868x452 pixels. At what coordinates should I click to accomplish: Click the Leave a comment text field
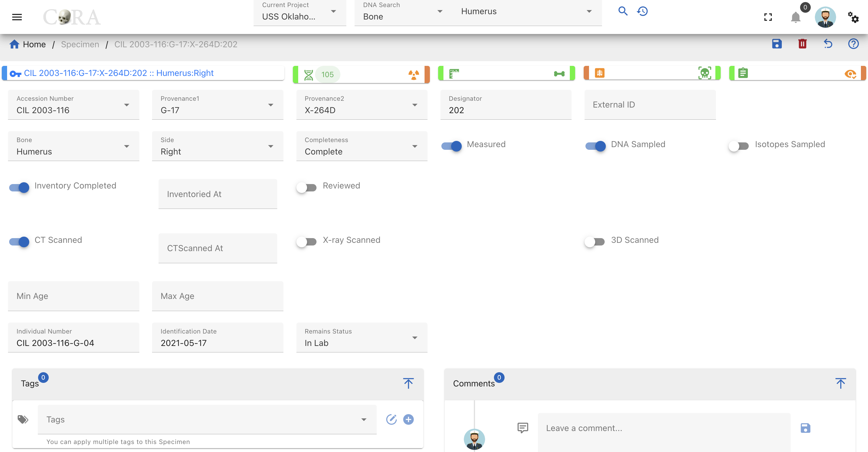664,428
